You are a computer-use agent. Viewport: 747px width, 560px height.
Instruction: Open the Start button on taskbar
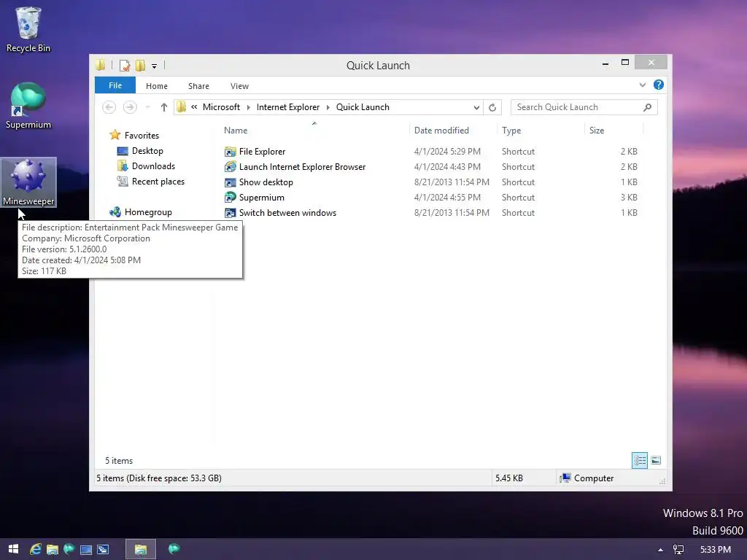pos(13,549)
